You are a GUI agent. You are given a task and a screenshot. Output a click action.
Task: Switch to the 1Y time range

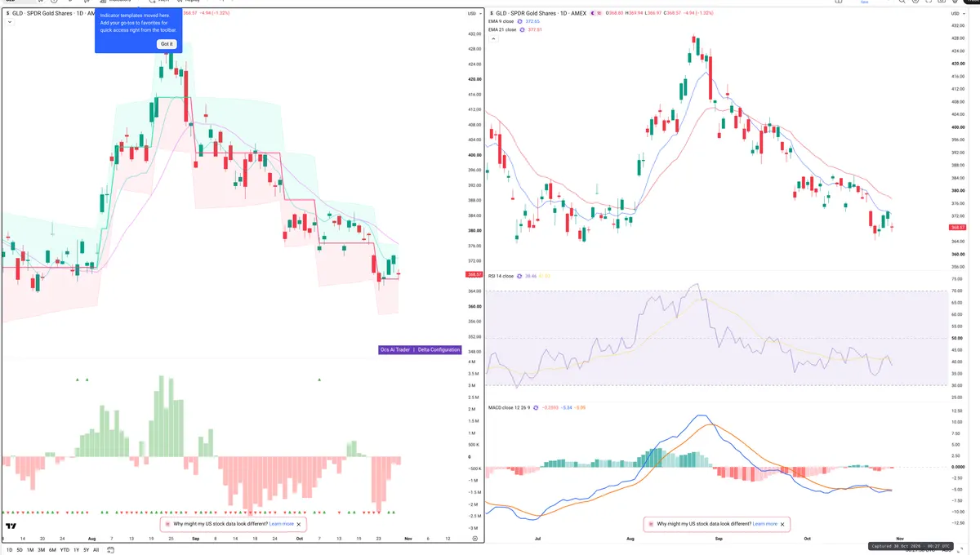tap(76, 550)
